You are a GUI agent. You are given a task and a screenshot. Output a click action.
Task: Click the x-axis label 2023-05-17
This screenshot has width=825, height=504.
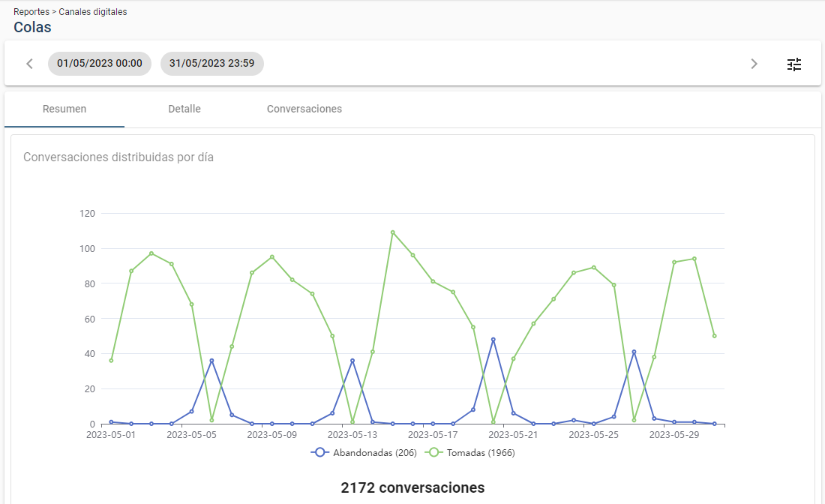[433, 435]
